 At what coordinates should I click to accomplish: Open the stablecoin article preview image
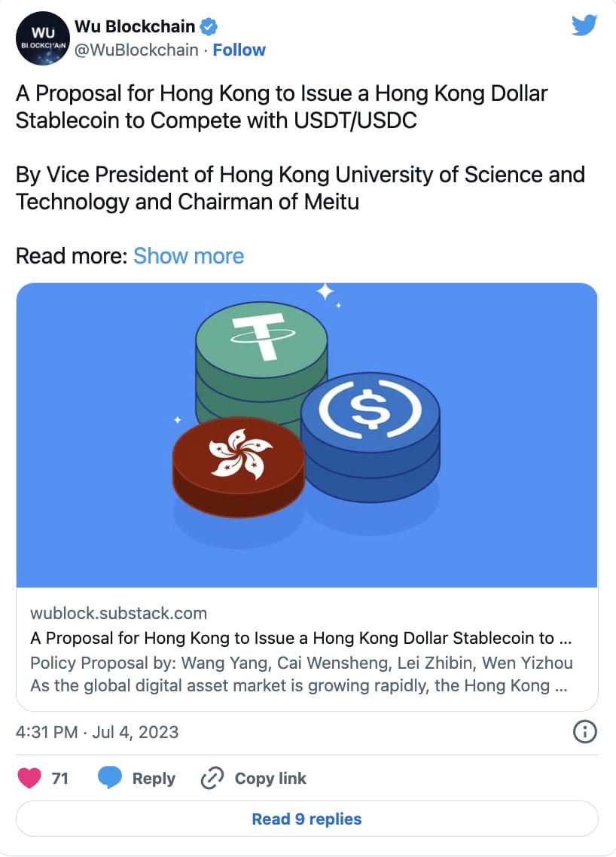[306, 435]
